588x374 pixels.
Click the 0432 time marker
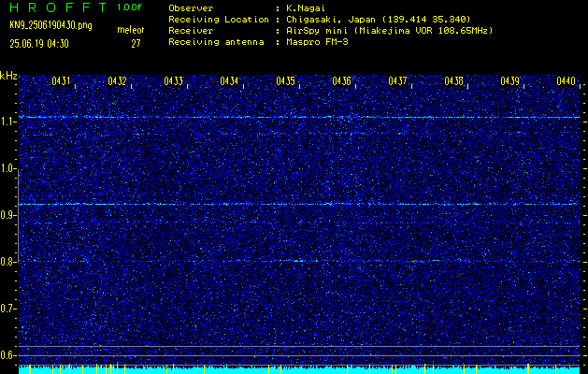[118, 80]
